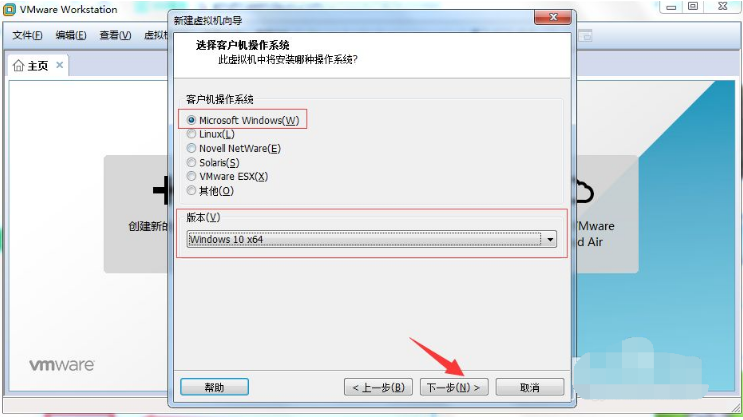Select the Solaris(S) radio button

tap(191, 163)
